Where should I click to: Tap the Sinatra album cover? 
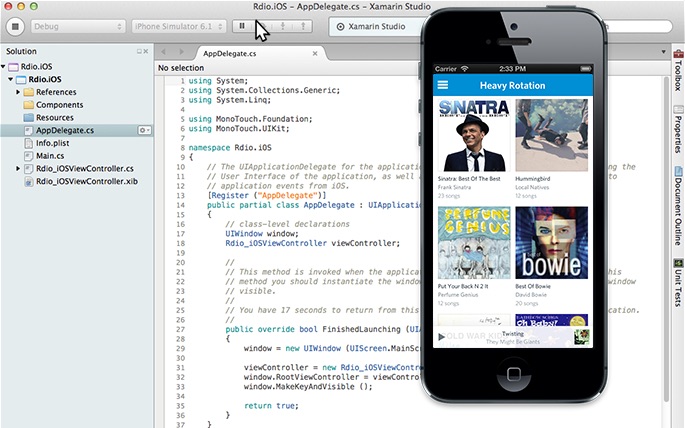[x=474, y=135]
